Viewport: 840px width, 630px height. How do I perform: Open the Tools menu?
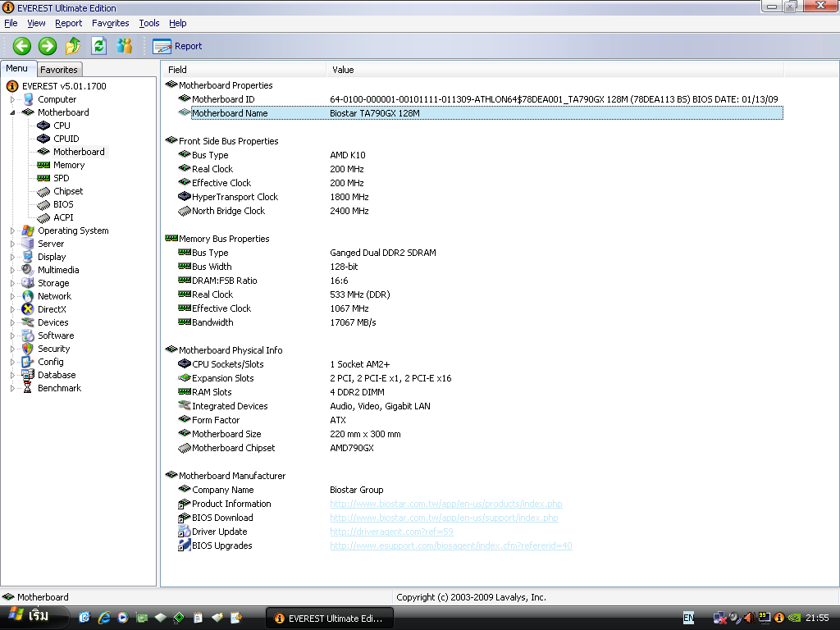(x=149, y=23)
